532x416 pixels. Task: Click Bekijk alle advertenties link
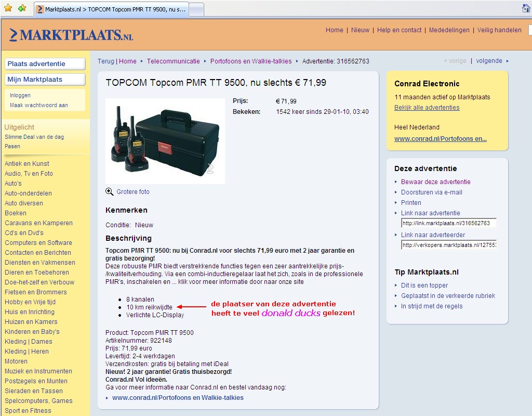(427, 107)
